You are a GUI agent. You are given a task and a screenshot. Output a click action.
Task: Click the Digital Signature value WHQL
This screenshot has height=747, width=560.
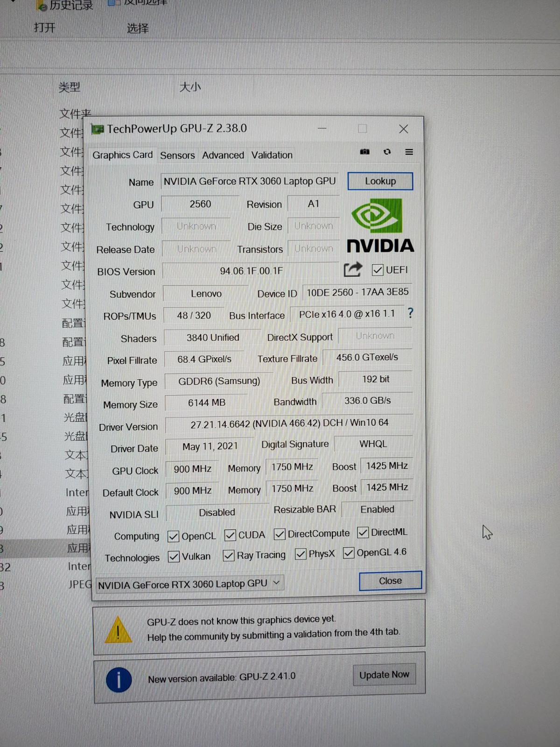tap(373, 444)
